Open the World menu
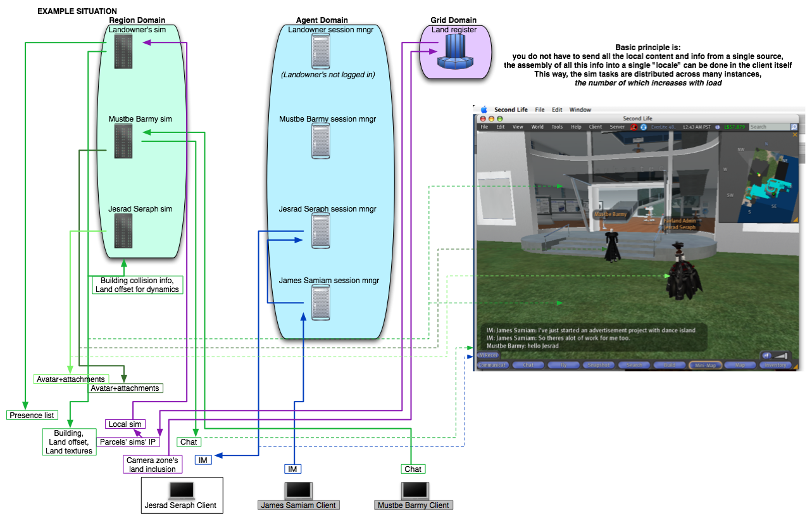Image resolution: width=812 pixels, height=520 pixels. point(537,127)
